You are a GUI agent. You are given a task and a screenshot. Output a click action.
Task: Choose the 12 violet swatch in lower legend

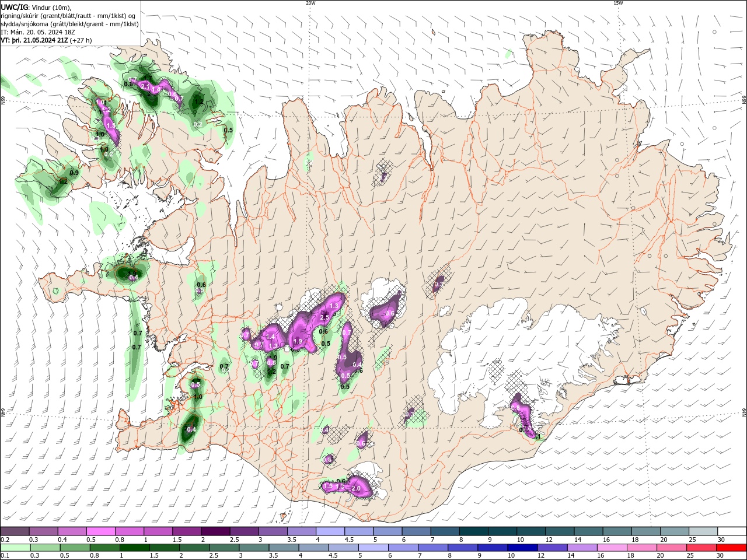[x=553, y=548]
